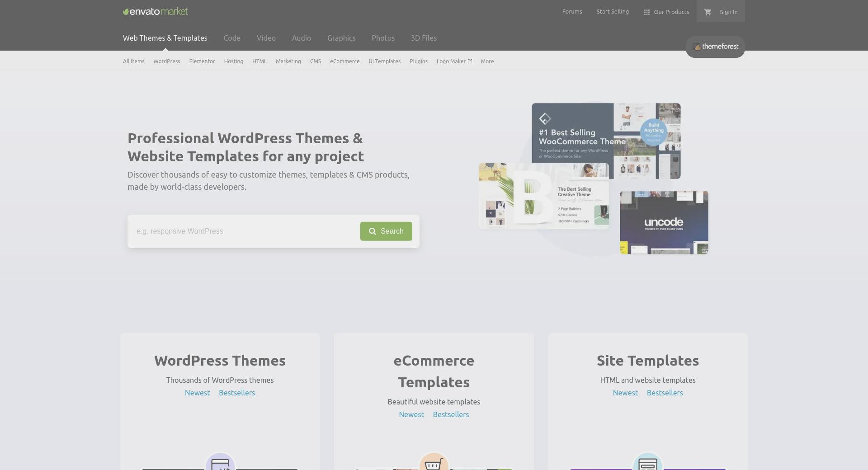Open the Start Selling link
Viewport: 868px width, 470px height.
tap(613, 12)
